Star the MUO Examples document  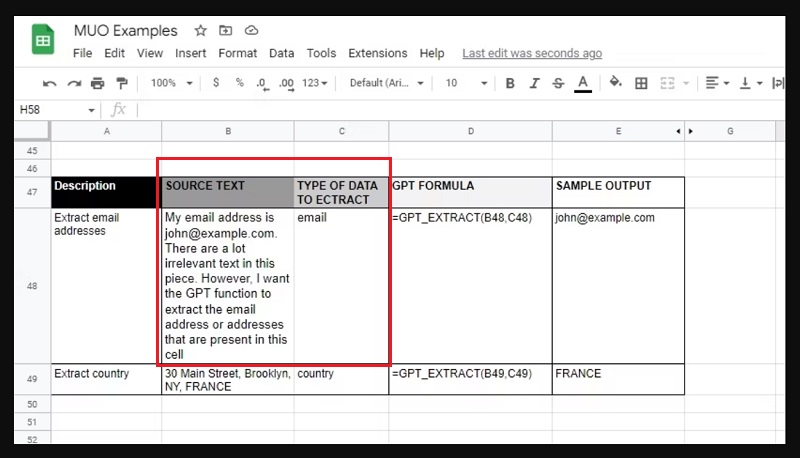pos(201,31)
